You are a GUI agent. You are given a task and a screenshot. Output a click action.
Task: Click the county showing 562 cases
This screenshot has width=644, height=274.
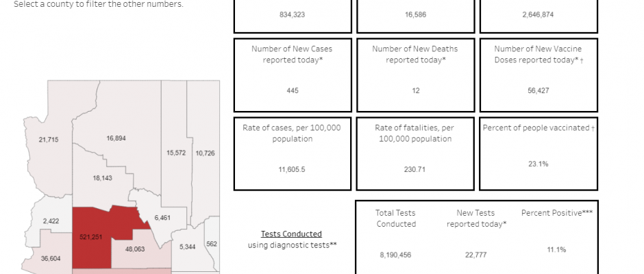(212, 244)
